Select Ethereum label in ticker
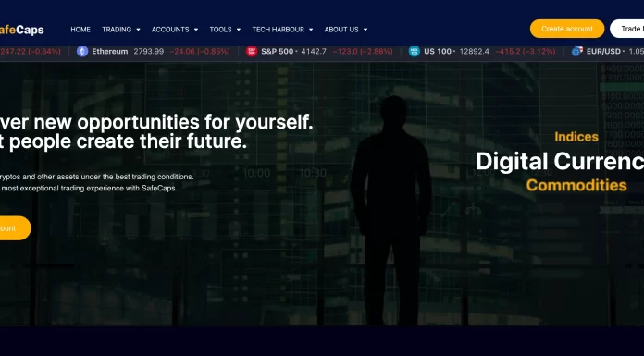The height and width of the screenshot is (356, 644). [x=110, y=52]
